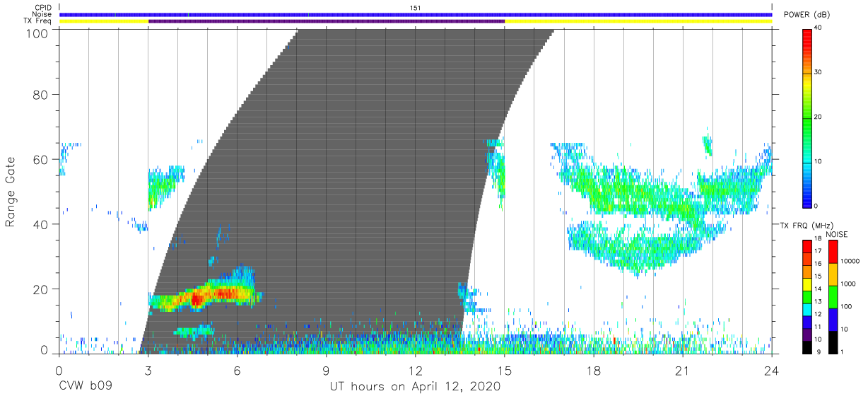The image size is (868, 401).
Task: Click the 18 tick on UT hours axis
Action: 594,370
